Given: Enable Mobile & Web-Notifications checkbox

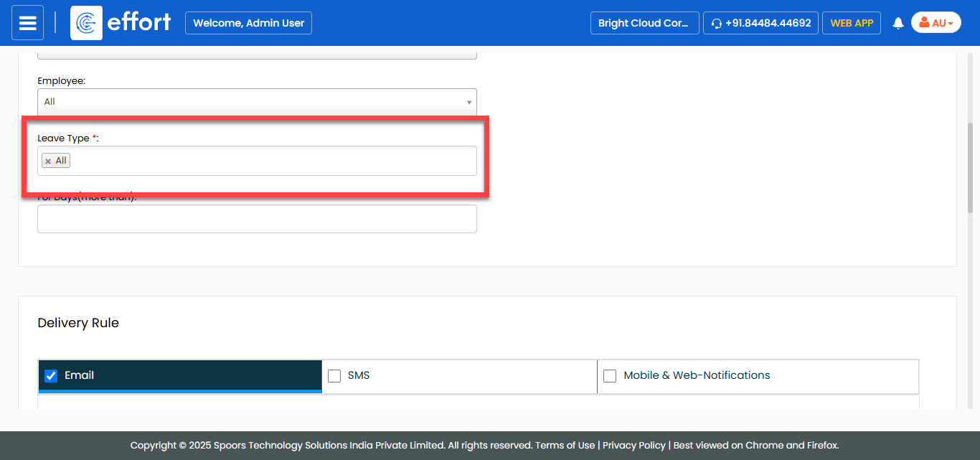Looking at the screenshot, I should [610, 376].
